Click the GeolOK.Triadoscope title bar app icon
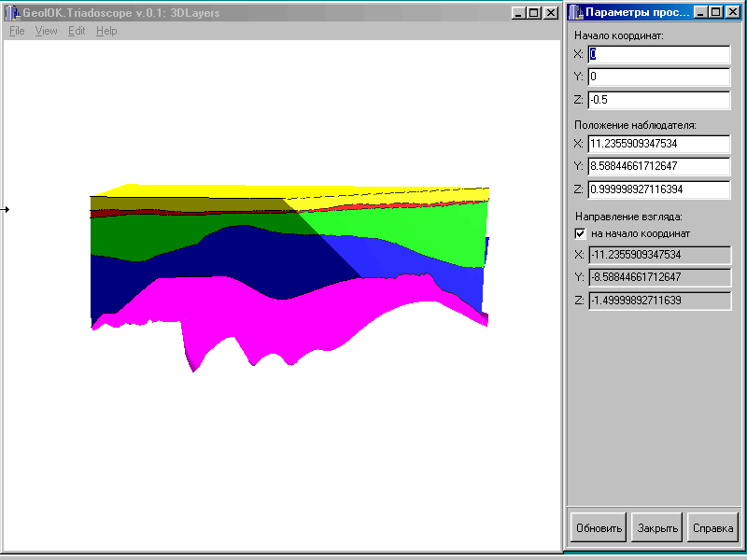Screen dimensions: 747x560 [x=11, y=13]
